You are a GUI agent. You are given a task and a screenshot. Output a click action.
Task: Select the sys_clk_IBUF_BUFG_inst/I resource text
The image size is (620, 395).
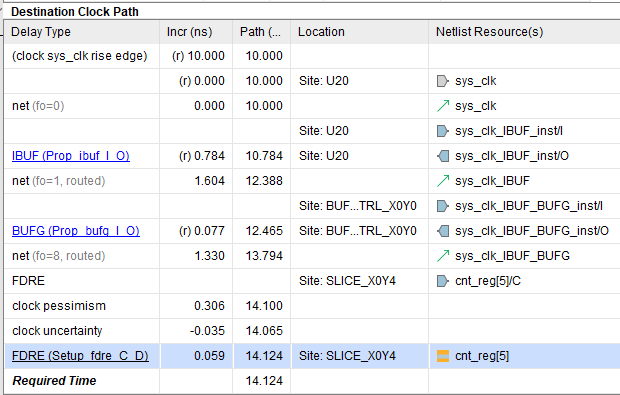click(x=529, y=206)
